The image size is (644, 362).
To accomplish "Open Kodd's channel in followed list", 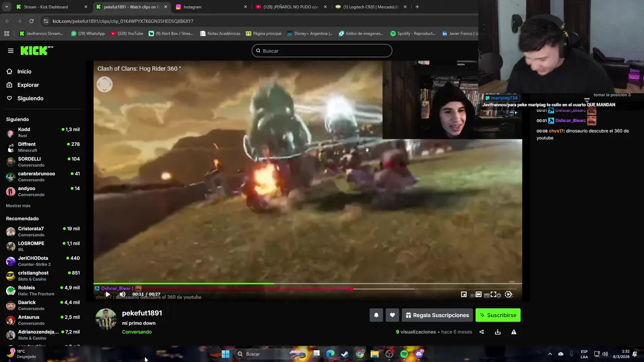I will pyautogui.click(x=43, y=132).
